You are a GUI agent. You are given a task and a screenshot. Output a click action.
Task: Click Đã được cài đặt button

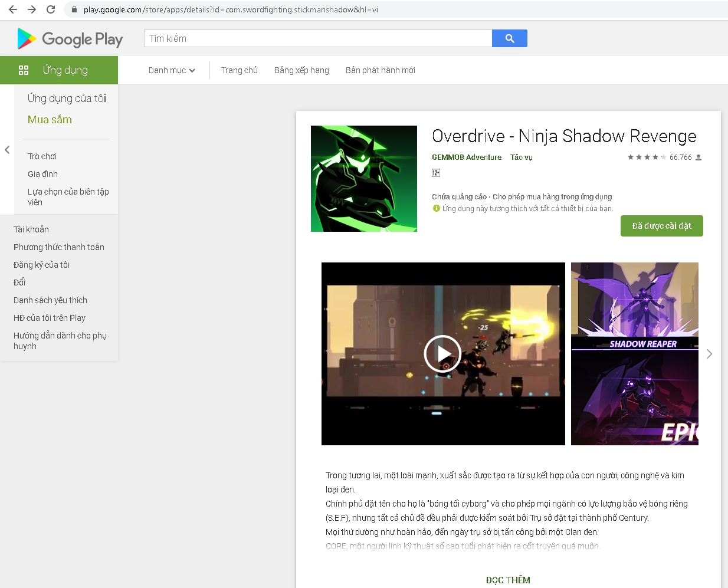pyautogui.click(x=662, y=226)
